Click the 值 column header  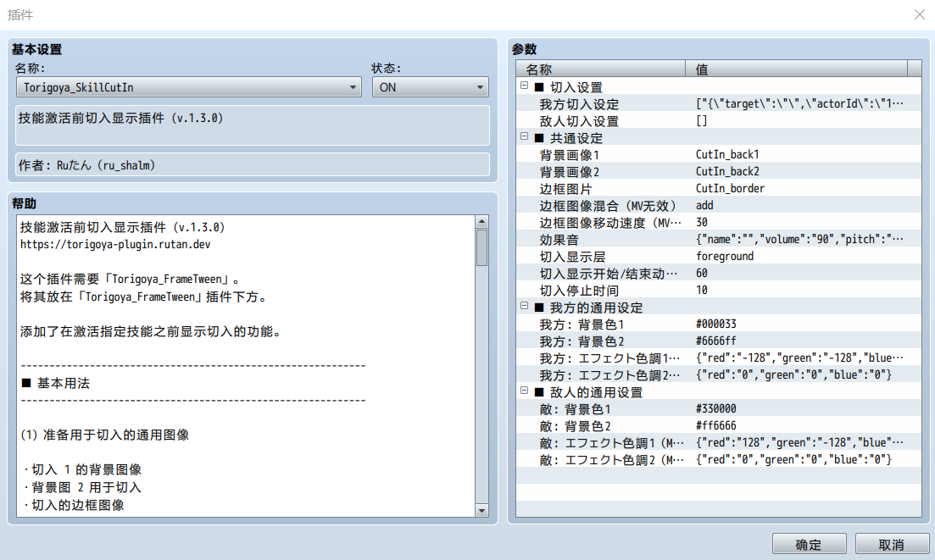[796, 69]
